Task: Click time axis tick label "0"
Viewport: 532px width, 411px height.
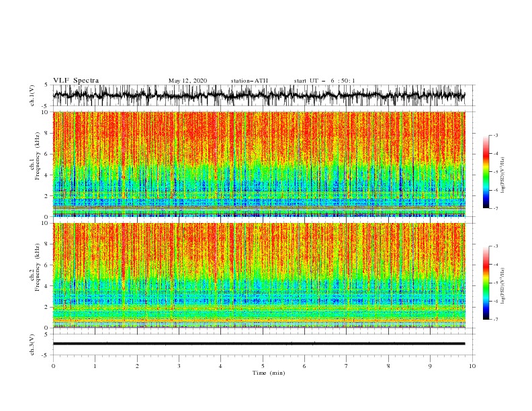Action: tap(53, 366)
